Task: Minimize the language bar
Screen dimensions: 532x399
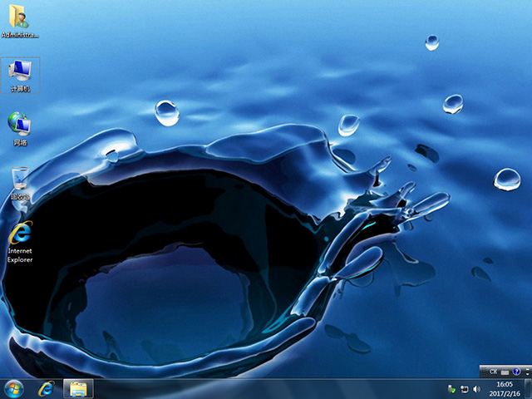Action: pos(528,369)
